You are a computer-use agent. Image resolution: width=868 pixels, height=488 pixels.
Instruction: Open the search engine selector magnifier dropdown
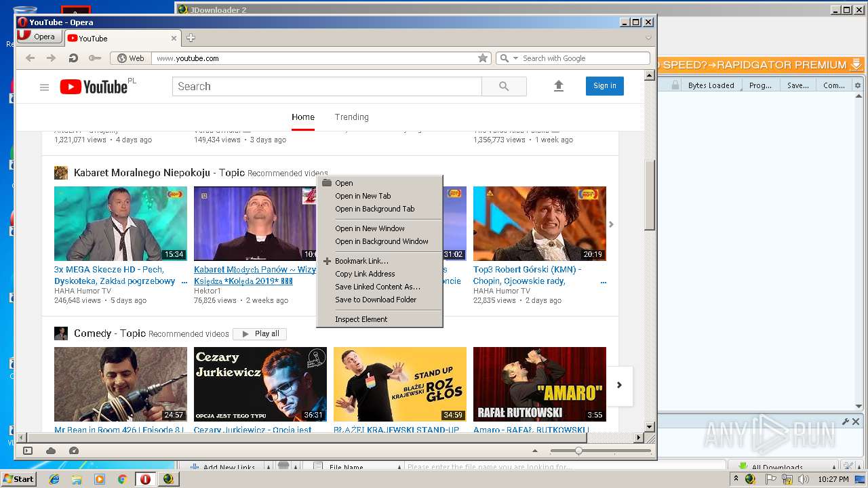coord(509,58)
